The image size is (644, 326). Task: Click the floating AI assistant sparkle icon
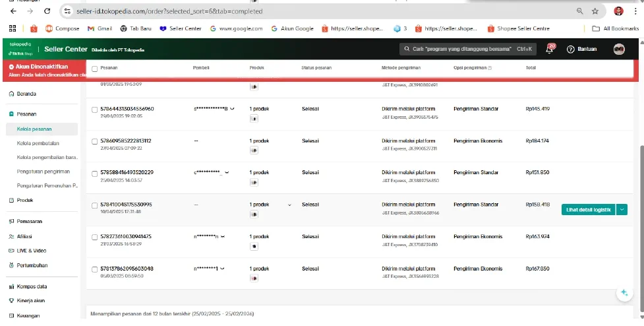(x=623, y=292)
